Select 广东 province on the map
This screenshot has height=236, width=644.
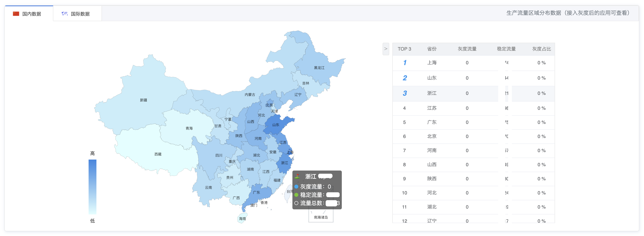256,192
